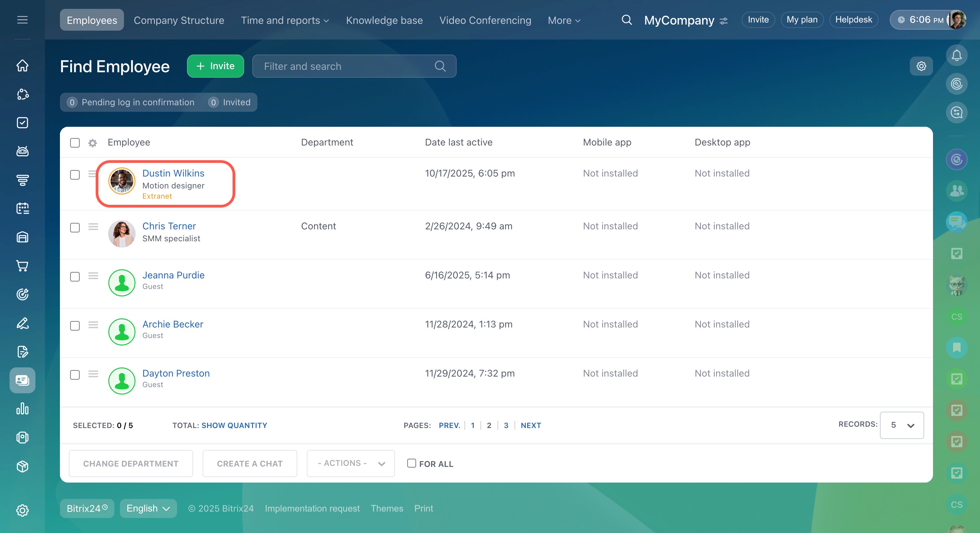980x533 pixels.
Task: Expand the Records per page dropdown
Action: pos(901,425)
